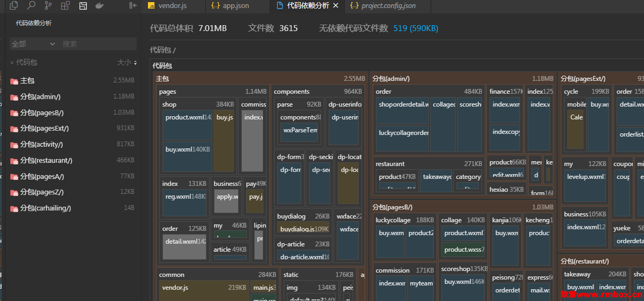Focus the 搜索 search field

(x=98, y=44)
